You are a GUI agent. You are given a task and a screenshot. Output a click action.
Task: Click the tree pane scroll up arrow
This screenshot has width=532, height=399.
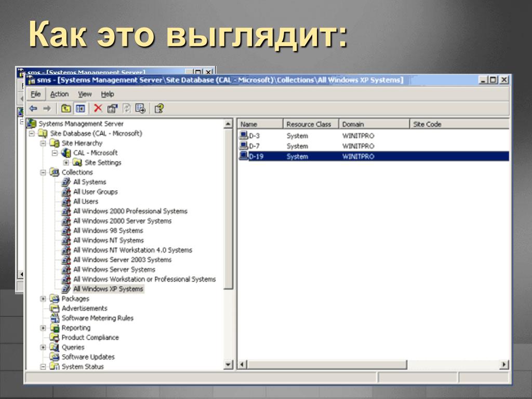pos(229,124)
